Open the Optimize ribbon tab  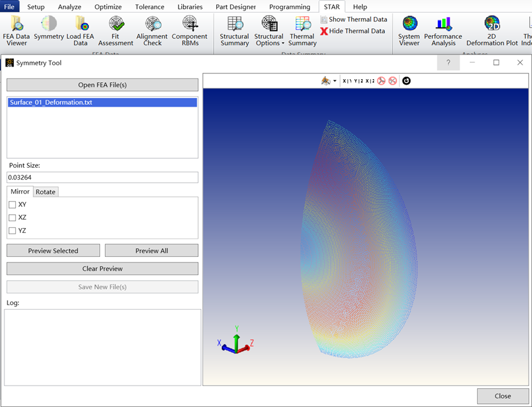[108, 7]
